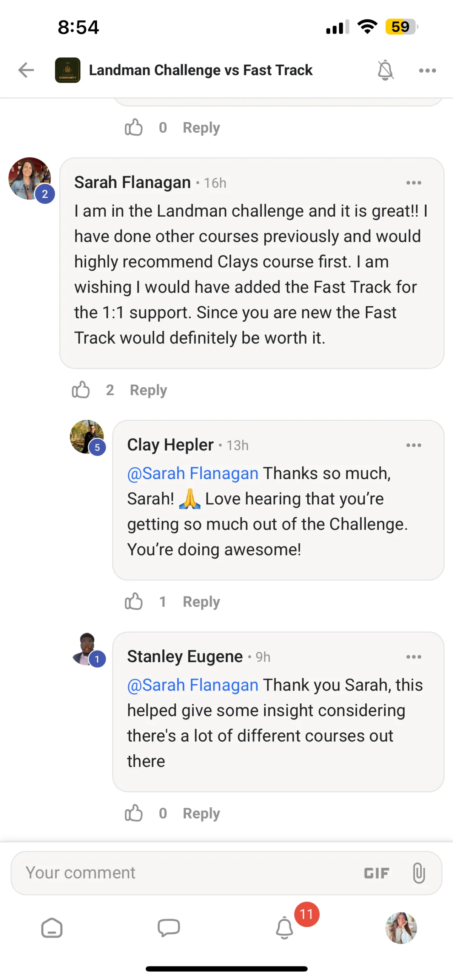Open the Chat tab in bottom bar
The width and height of the screenshot is (453, 980).
(168, 928)
